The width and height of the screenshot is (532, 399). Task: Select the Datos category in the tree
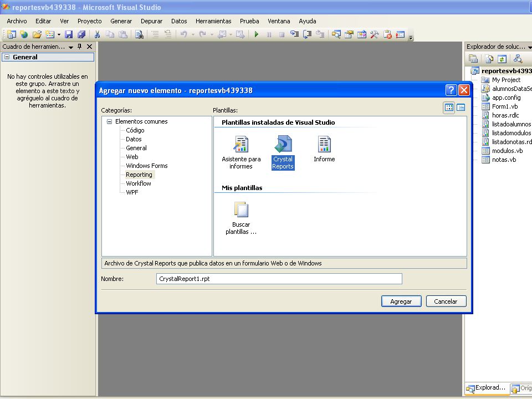point(134,139)
